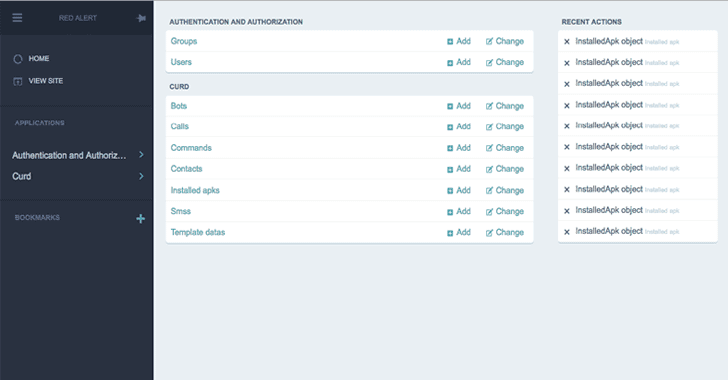This screenshot has width=728, height=380.
Task: Click the pin sidebar icon
Action: pos(141,18)
